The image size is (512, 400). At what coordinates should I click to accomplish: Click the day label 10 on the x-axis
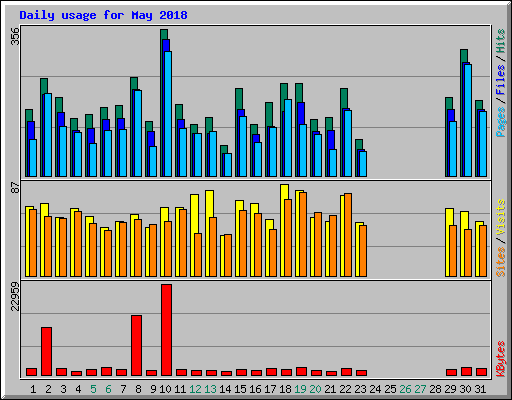(x=165, y=389)
